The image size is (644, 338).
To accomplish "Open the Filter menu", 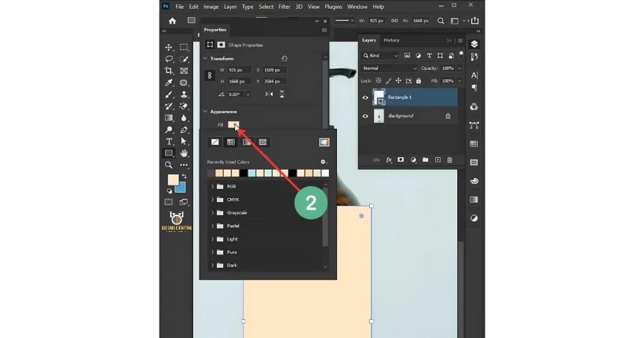I will click(284, 6).
